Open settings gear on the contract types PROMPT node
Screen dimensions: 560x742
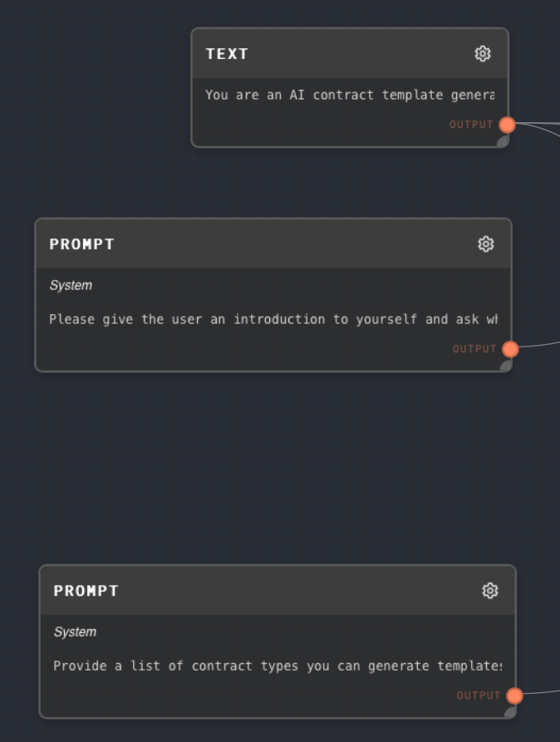pyautogui.click(x=490, y=590)
